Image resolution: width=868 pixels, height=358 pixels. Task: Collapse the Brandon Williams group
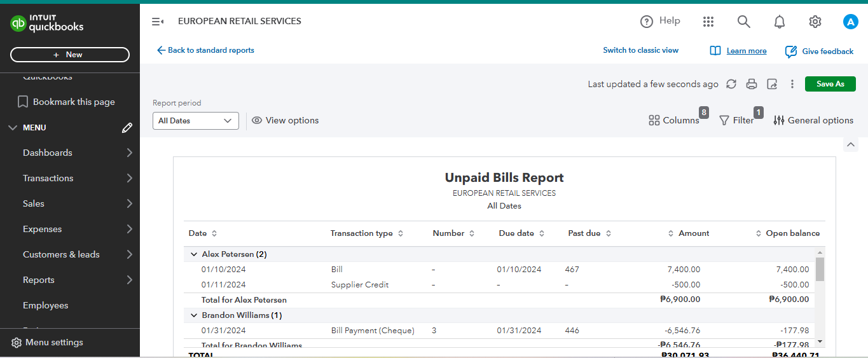[x=194, y=315]
